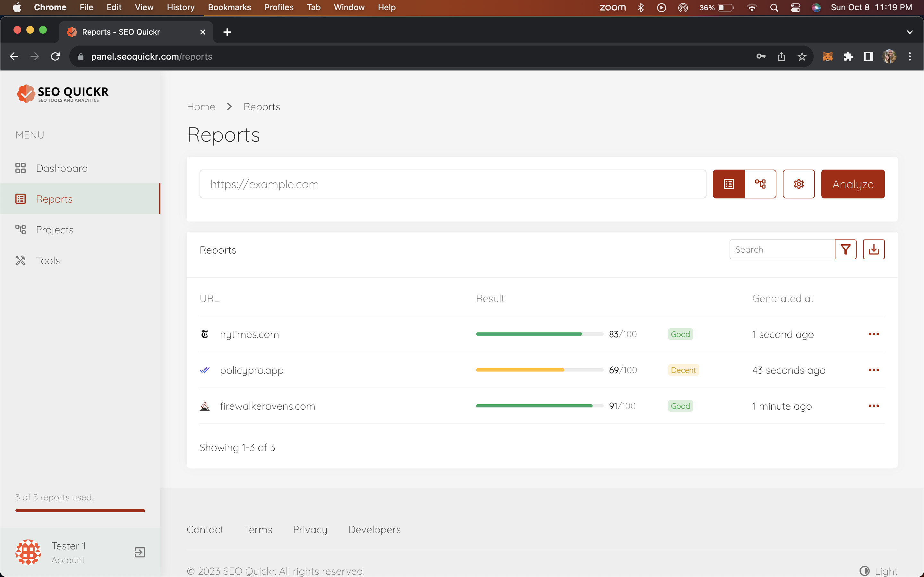Click the export download icon button
Screen dimensions: 924x577
coord(874,250)
